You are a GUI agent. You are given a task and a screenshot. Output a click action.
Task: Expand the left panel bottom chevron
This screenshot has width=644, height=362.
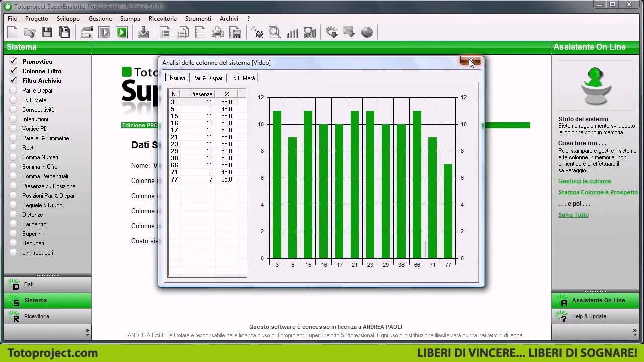[87, 332]
